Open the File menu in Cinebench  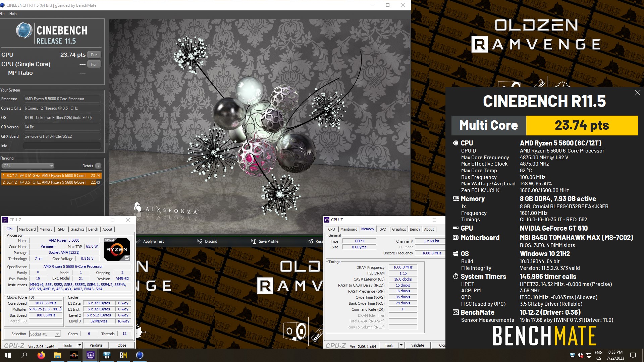click(2, 14)
